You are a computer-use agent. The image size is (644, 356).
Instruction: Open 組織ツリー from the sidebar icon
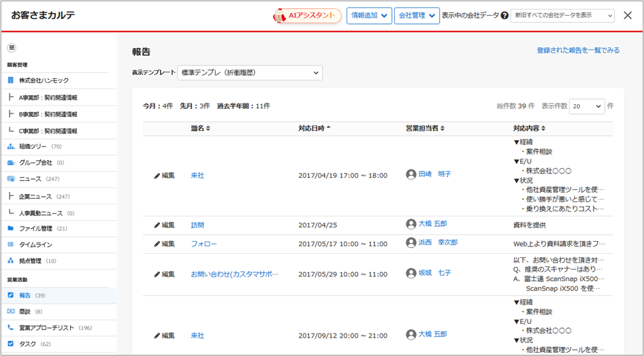(11, 146)
